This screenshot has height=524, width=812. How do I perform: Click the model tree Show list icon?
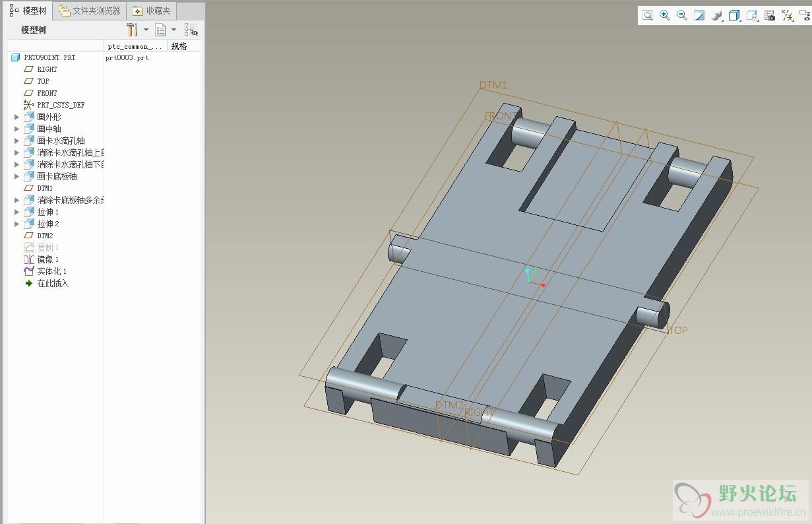pyautogui.click(x=160, y=30)
